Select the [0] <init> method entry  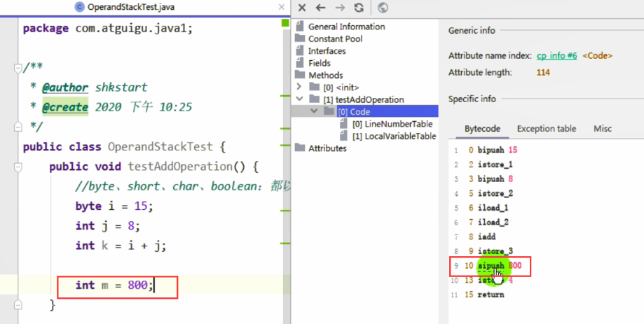point(341,87)
